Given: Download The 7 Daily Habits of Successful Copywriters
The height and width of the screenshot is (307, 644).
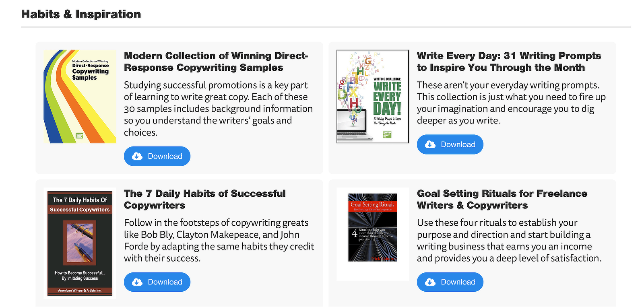Looking at the screenshot, I should 157,282.
